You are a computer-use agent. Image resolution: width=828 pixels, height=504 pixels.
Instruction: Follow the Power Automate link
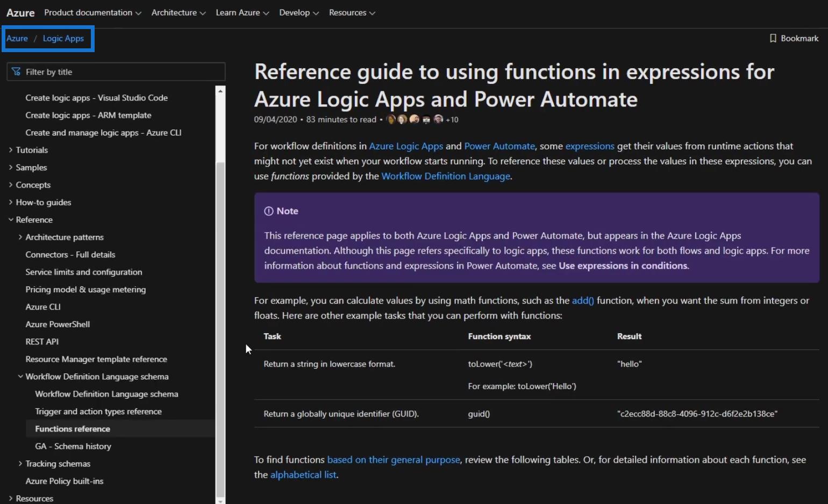(499, 146)
